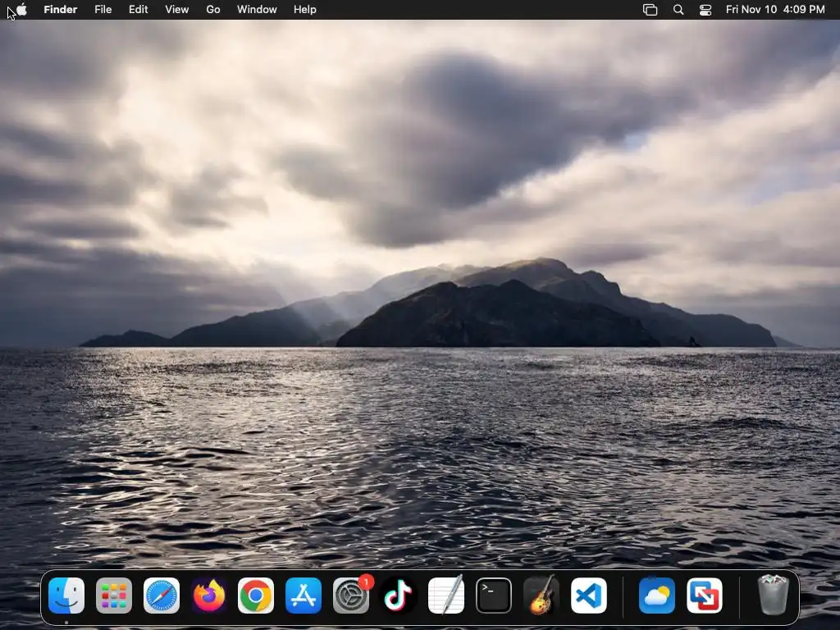Open the App Store icon
The image size is (840, 630).
click(304, 596)
